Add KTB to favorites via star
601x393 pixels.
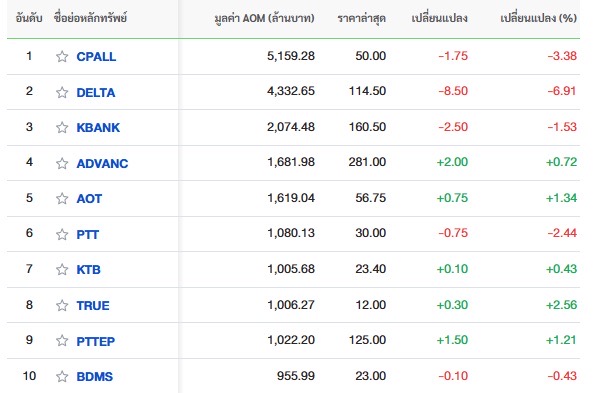click(62, 270)
